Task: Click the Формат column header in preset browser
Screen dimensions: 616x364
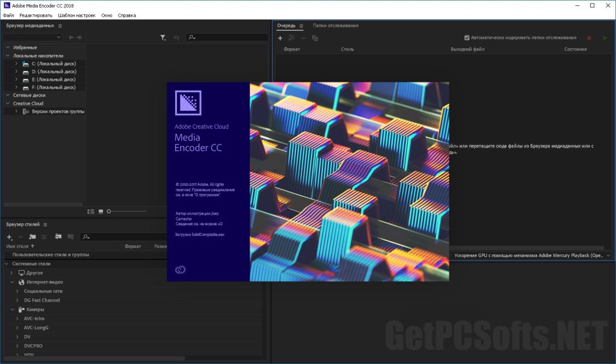Action: (x=133, y=247)
